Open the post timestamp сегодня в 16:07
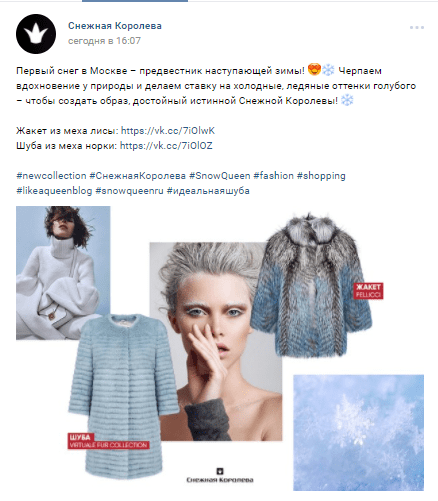The image size is (438, 501). [104, 41]
